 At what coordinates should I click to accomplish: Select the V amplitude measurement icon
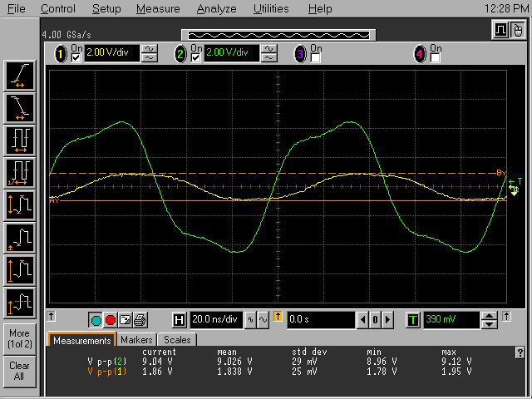click(20, 206)
